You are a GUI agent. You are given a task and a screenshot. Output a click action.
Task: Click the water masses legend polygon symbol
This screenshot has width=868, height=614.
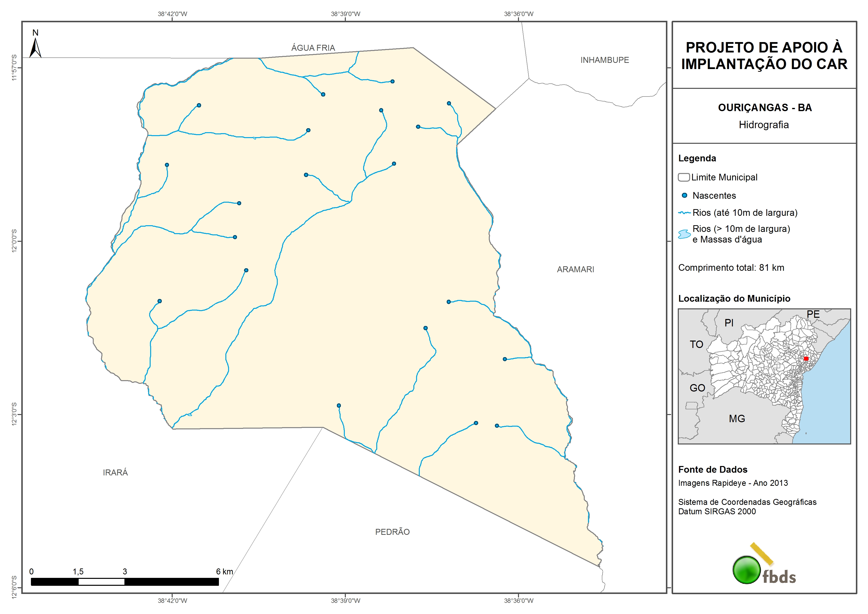click(x=684, y=234)
